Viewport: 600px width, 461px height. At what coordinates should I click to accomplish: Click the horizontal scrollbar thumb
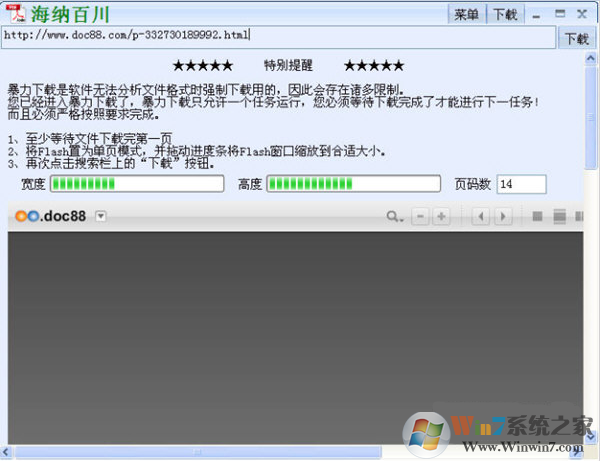coord(198,452)
